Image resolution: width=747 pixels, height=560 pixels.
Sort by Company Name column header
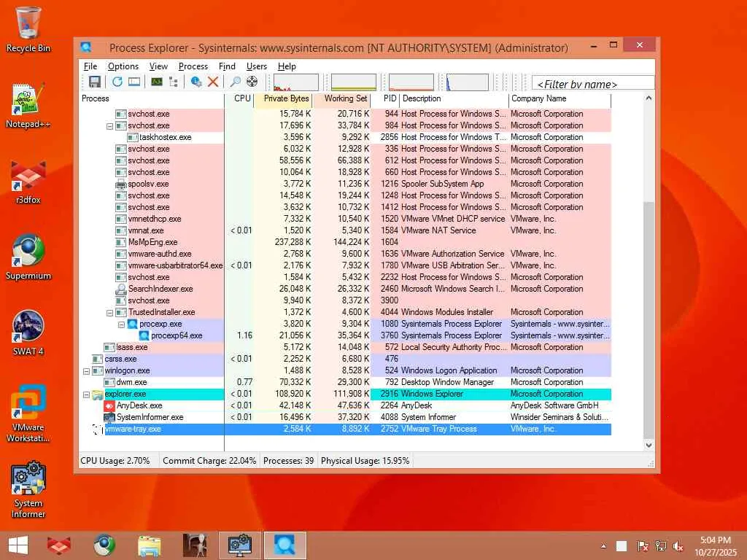coord(560,98)
